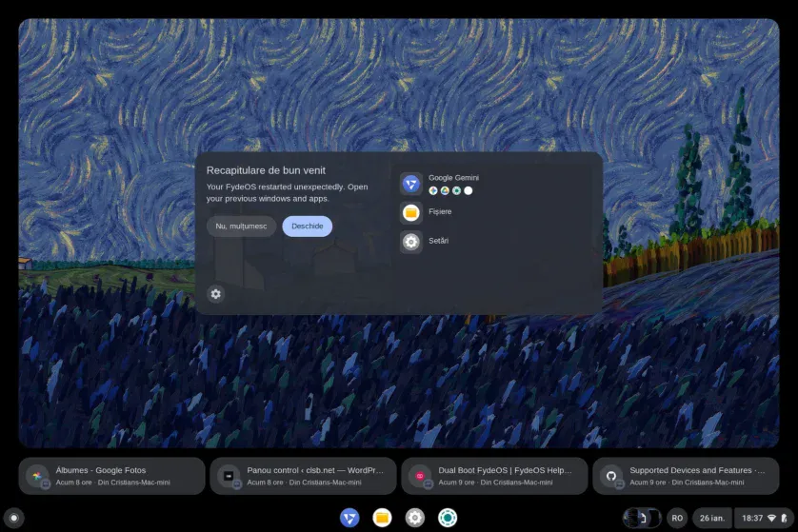This screenshot has width=798, height=532.
Task: Click the battery status icon in the tray
Action: [785, 519]
